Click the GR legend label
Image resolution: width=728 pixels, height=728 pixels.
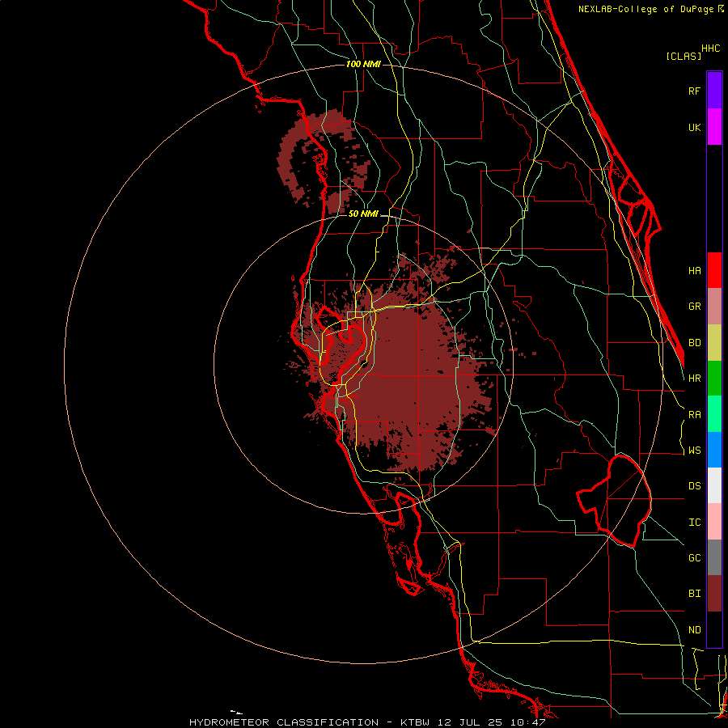tap(695, 307)
